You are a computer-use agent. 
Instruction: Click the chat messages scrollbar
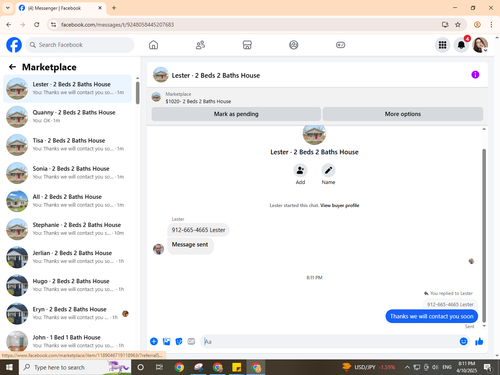[484, 235]
